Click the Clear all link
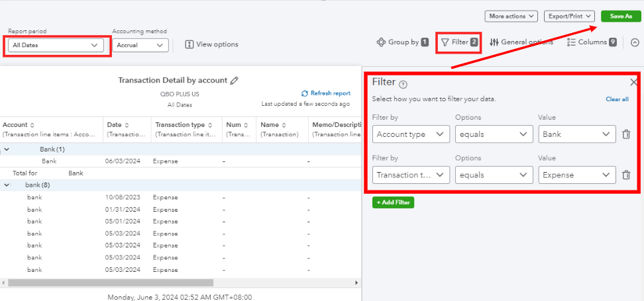The height and width of the screenshot is (301, 644). click(x=617, y=99)
